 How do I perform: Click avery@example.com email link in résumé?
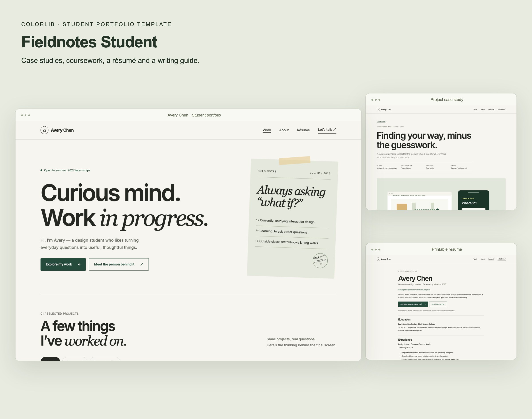click(406, 290)
